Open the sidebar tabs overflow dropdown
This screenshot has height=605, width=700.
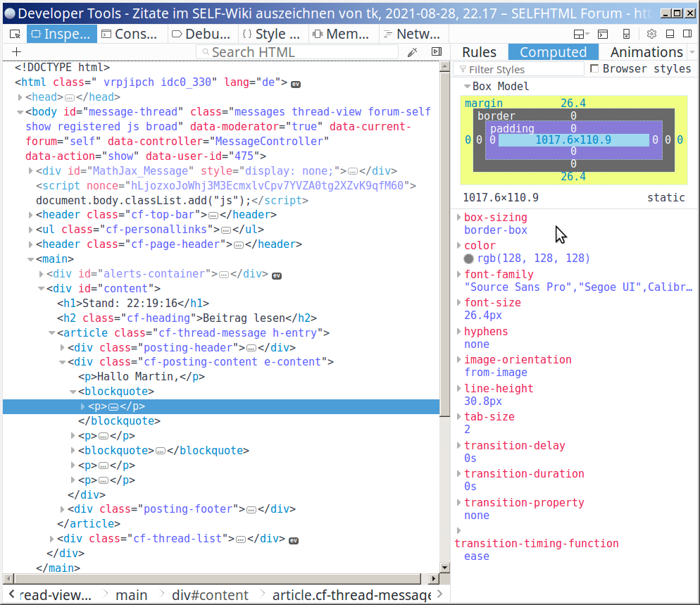click(691, 52)
